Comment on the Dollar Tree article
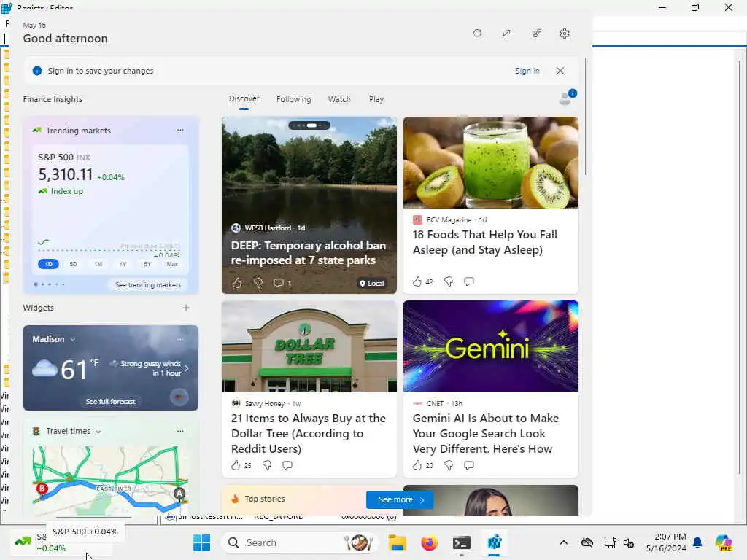This screenshot has width=747, height=560. 287,465
